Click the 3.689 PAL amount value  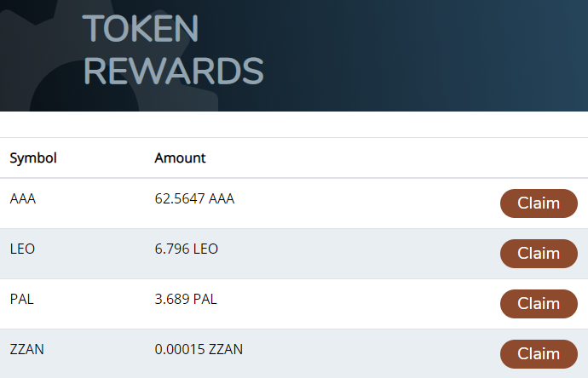(186, 299)
